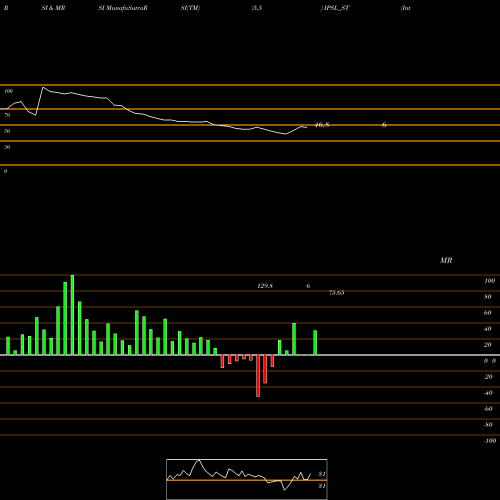Screen dimensions: 500x500
Task: Click the '20' label on the MR right axis
Action: [488, 345]
